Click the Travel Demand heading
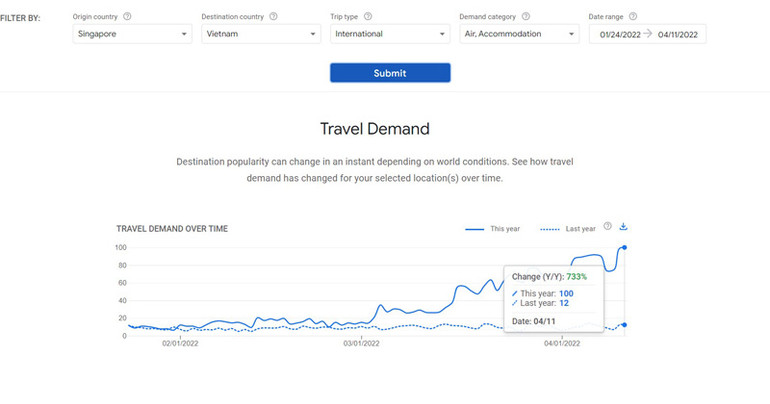The image size is (770, 404). click(x=374, y=129)
